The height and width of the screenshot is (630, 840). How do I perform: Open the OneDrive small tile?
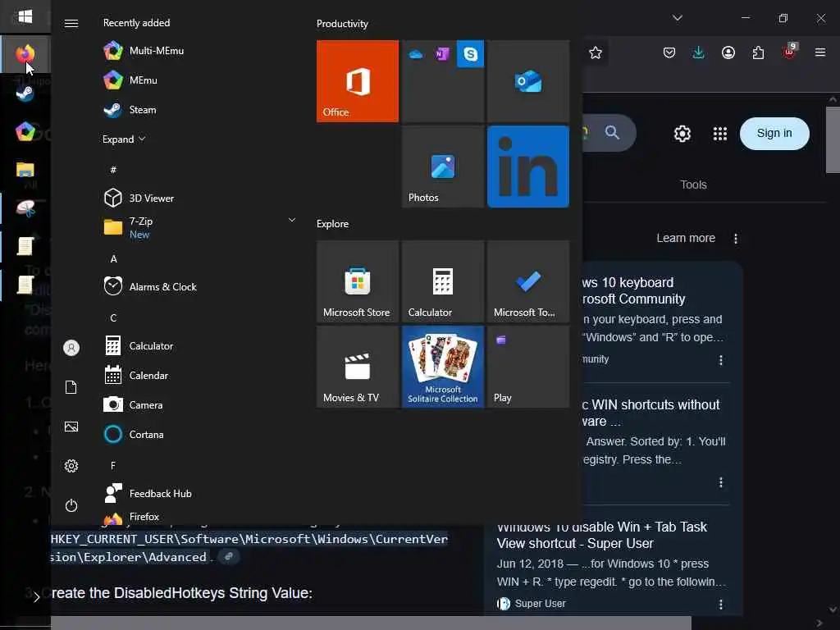pyautogui.click(x=415, y=53)
